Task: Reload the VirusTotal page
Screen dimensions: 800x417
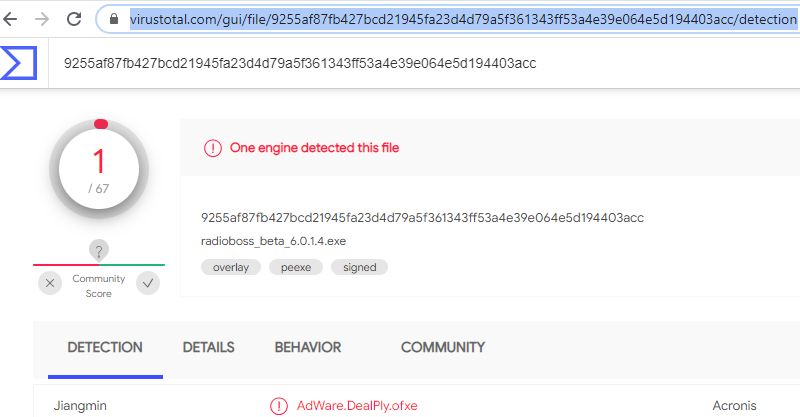Action: (x=74, y=18)
